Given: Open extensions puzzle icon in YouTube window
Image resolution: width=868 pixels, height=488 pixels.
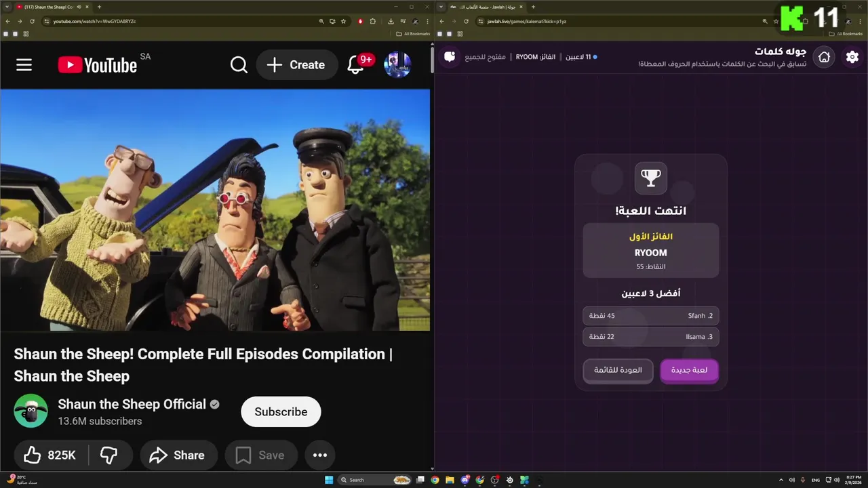Looking at the screenshot, I should (372, 21).
